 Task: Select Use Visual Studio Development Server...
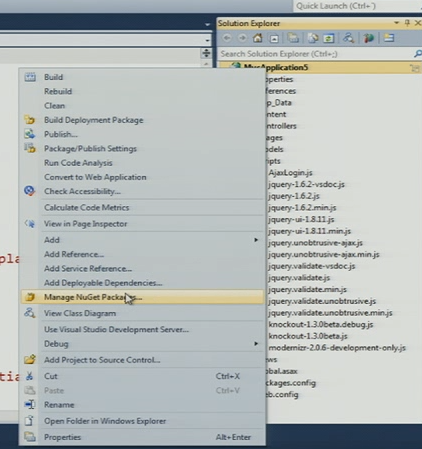click(x=117, y=329)
